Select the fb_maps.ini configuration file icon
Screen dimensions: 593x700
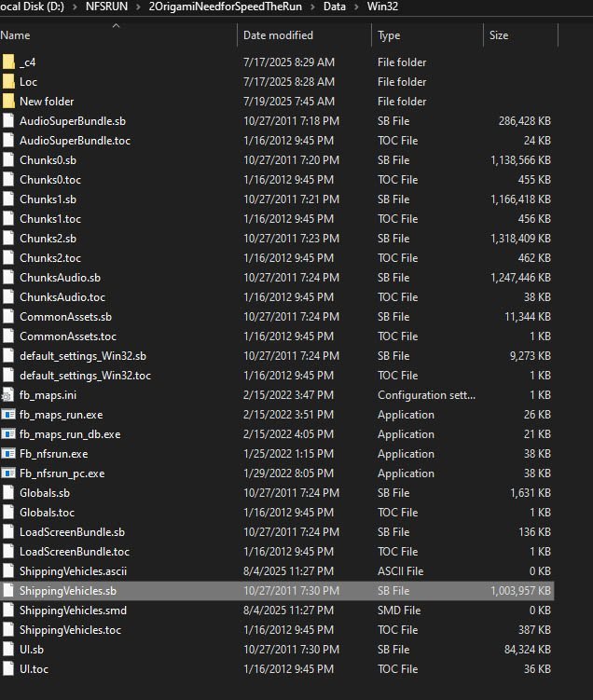8,395
